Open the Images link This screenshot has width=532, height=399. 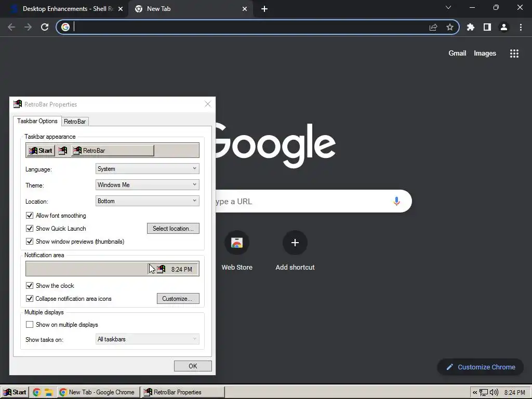(x=485, y=54)
